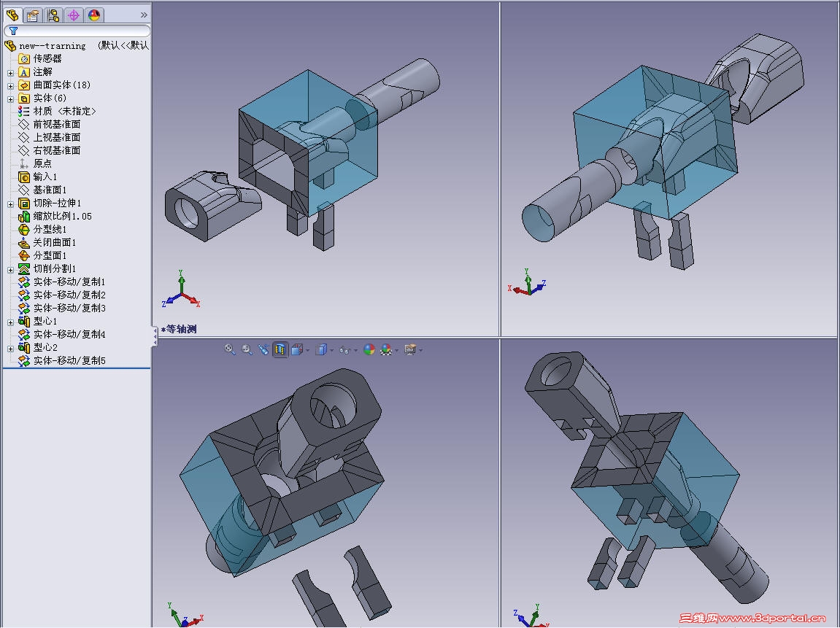This screenshot has height=628, width=840.
Task: Click the 传感器 sensor folder icon
Action: [x=23, y=58]
